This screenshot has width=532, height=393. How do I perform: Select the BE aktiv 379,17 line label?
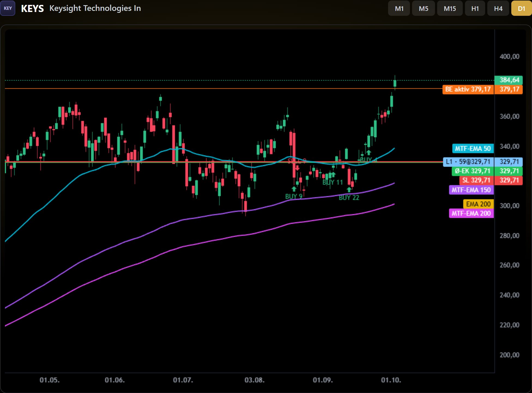[468, 89]
